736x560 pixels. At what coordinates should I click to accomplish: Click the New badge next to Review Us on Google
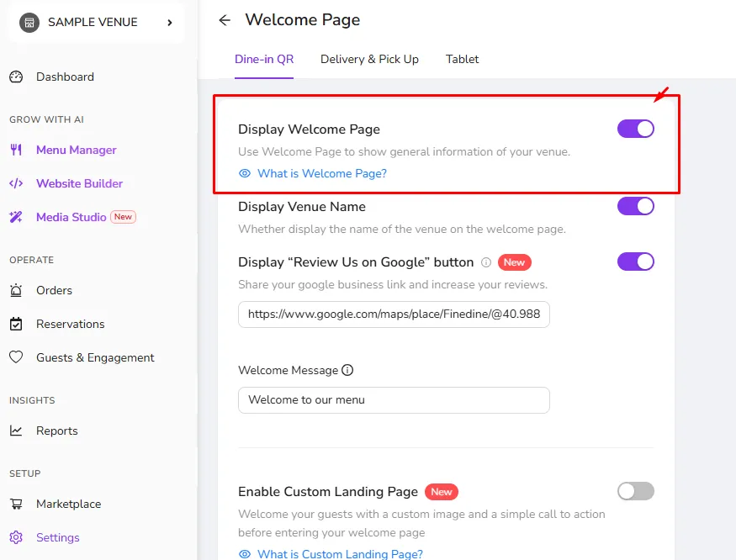coord(514,262)
